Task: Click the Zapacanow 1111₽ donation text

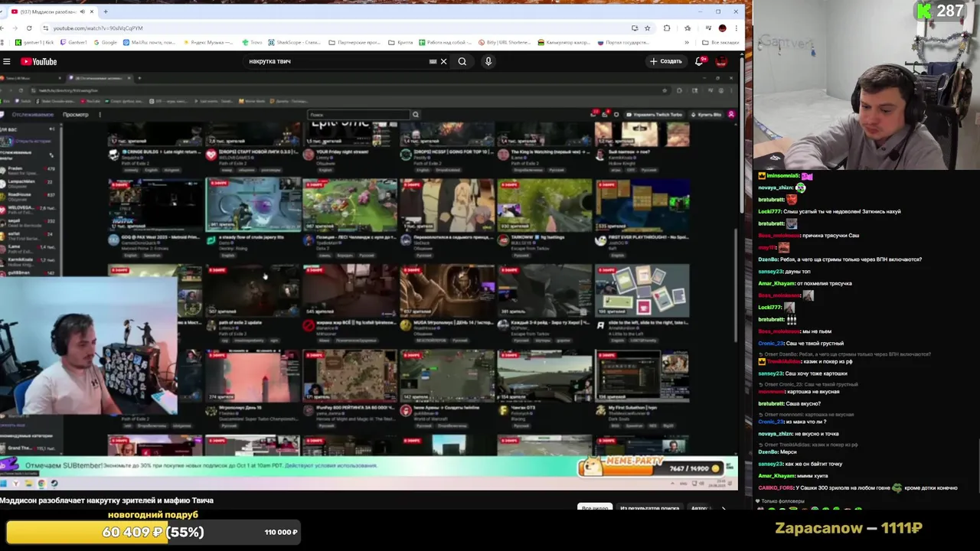Action: [848, 528]
